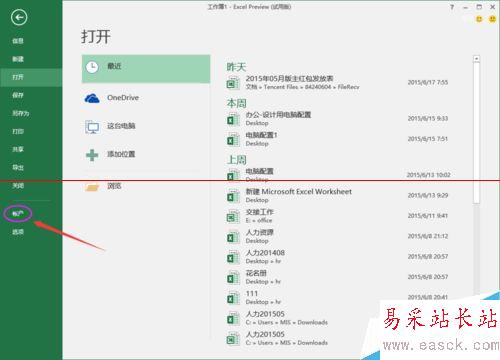This screenshot has height=360, width=500.
Task: Select the OneDrive location label
Action: [123, 98]
